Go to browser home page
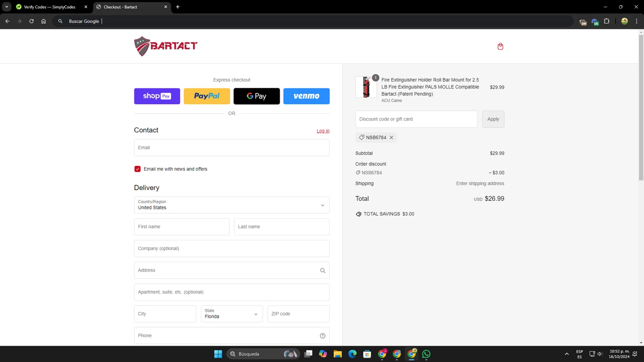The image size is (644, 362). point(43,21)
